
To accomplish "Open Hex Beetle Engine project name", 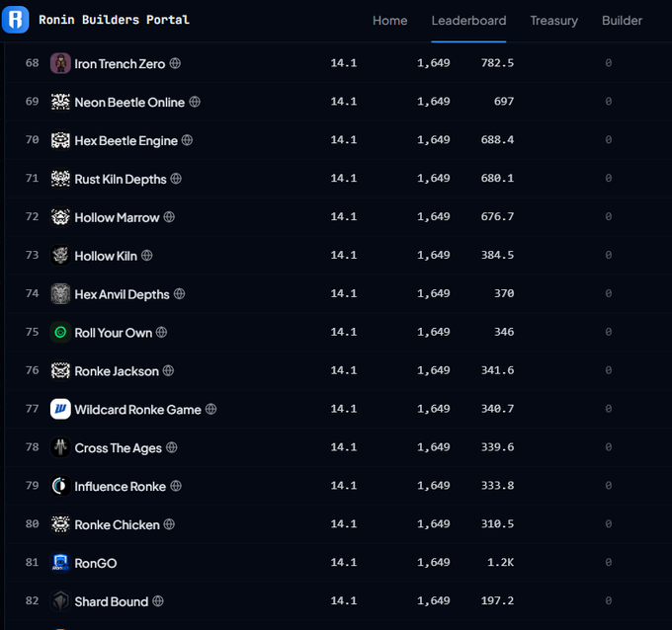I will pyautogui.click(x=126, y=141).
